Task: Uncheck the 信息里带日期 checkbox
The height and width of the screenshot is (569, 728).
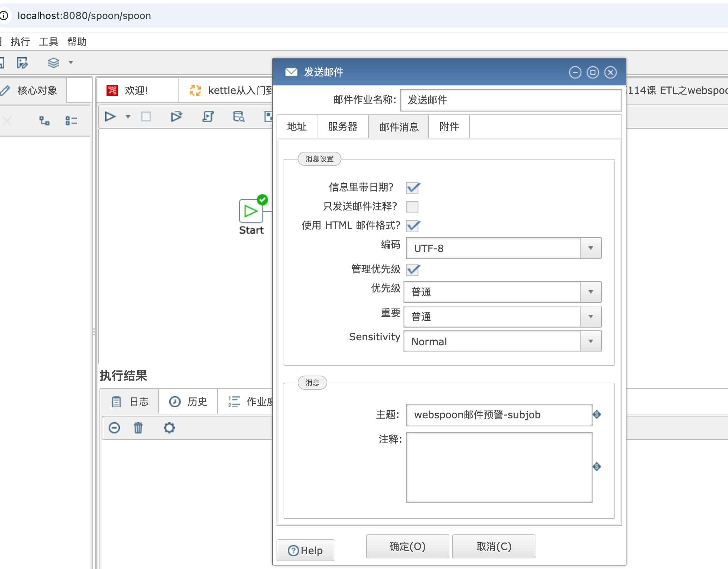Action: click(413, 188)
